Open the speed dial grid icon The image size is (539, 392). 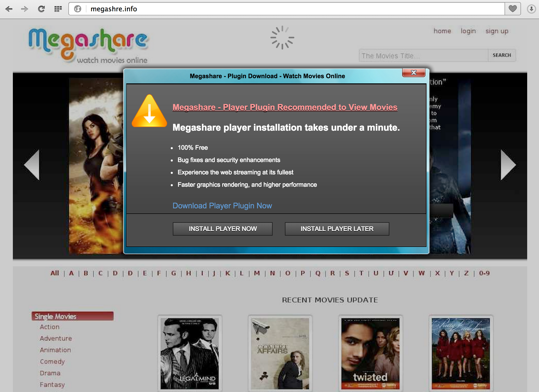(x=58, y=9)
